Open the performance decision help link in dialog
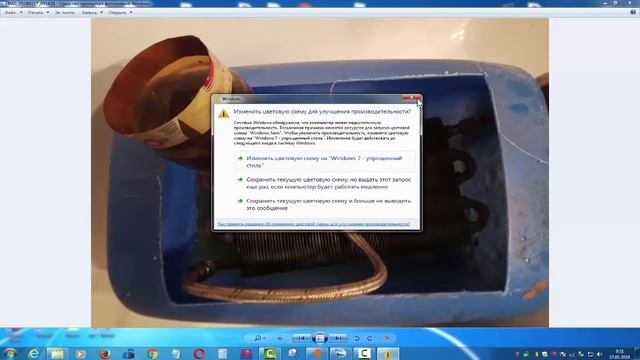 click(x=313, y=224)
